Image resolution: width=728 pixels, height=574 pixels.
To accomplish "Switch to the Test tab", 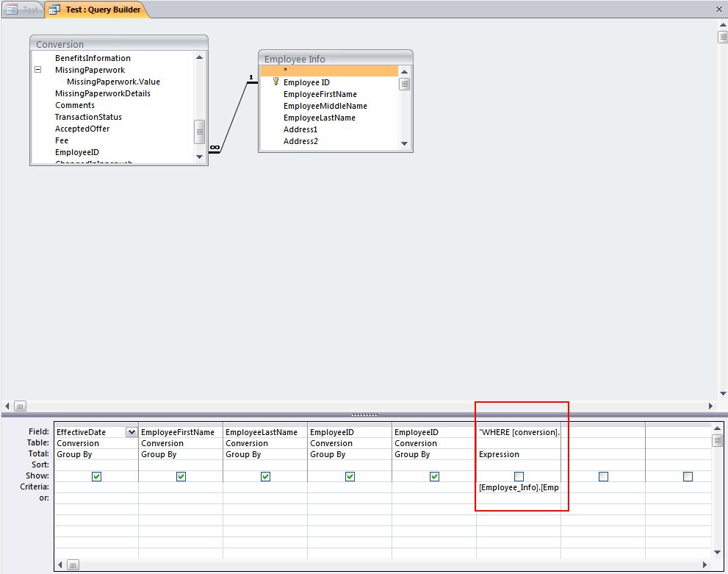I will (x=22, y=10).
